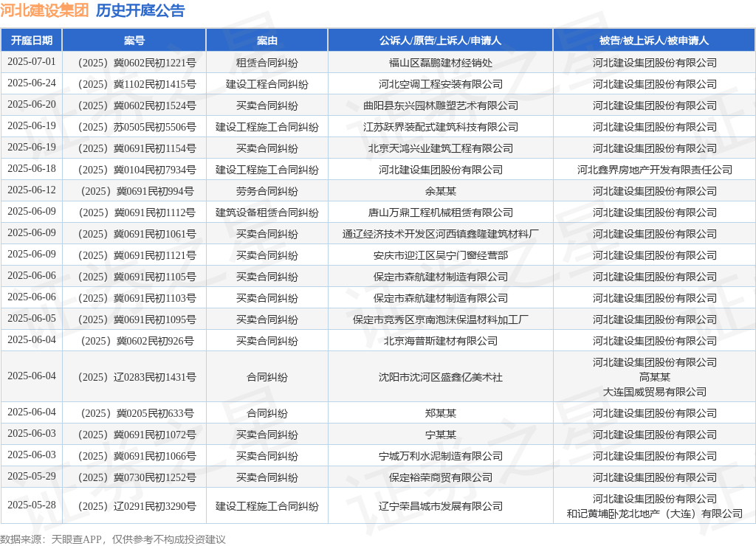Click case number (2025)冀0691民初1154号
Image resolution: width=756 pixels, height=546 pixels.
pos(137,148)
